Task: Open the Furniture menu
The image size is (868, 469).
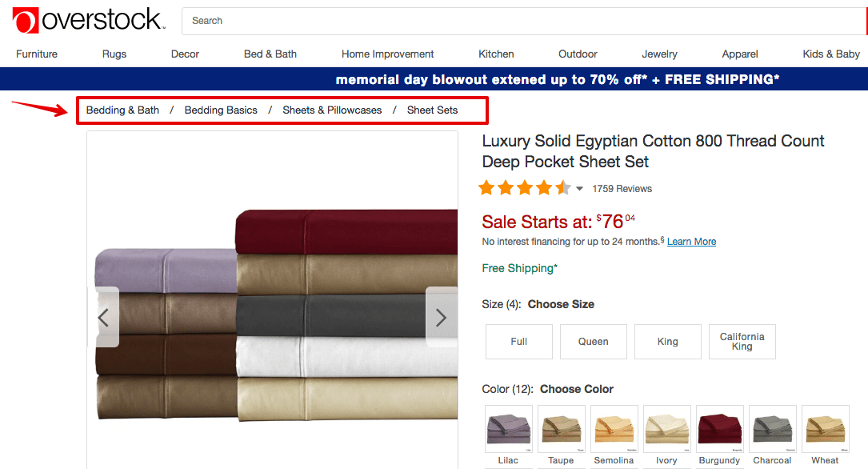Action: pos(37,54)
